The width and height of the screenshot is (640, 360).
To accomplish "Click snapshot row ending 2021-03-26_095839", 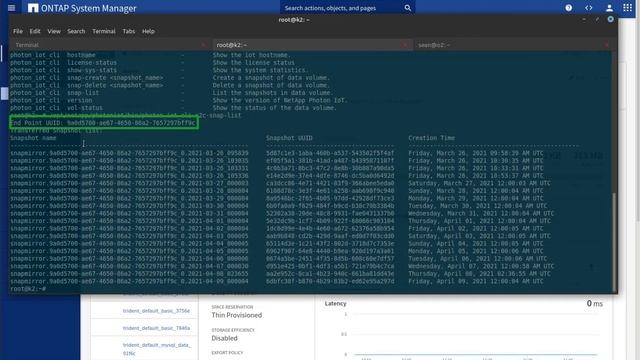I will pyautogui.click(x=129, y=153).
